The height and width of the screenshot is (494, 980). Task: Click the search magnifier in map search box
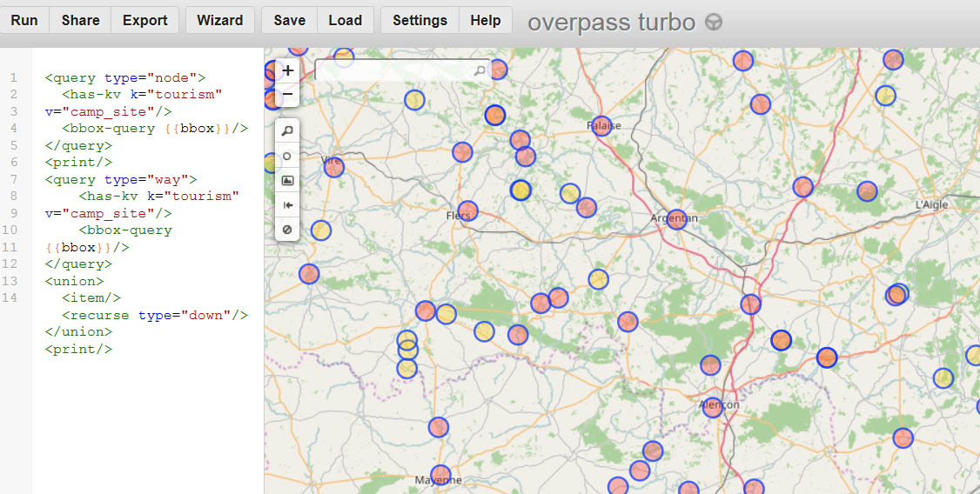[x=480, y=70]
